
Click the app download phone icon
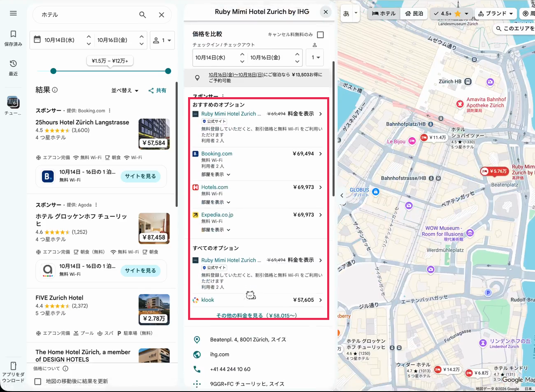point(13,366)
